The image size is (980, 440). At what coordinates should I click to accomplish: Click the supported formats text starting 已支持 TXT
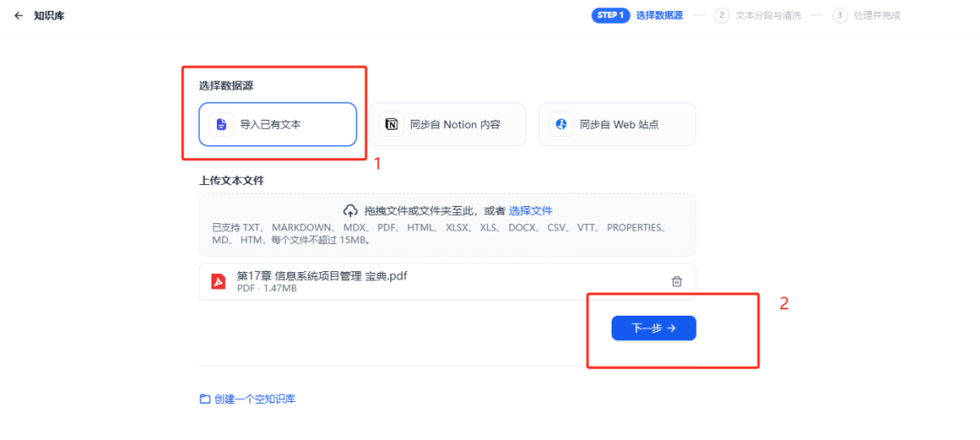pyautogui.click(x=440, y=234)
